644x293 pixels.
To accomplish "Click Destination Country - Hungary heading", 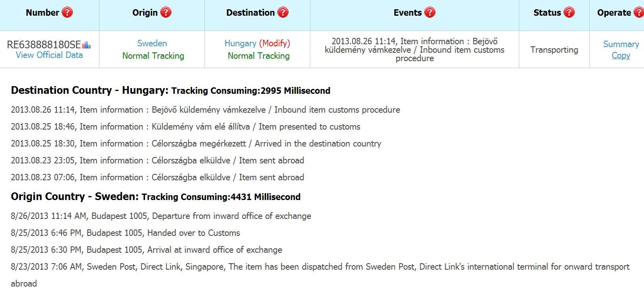I will (89, 90).
